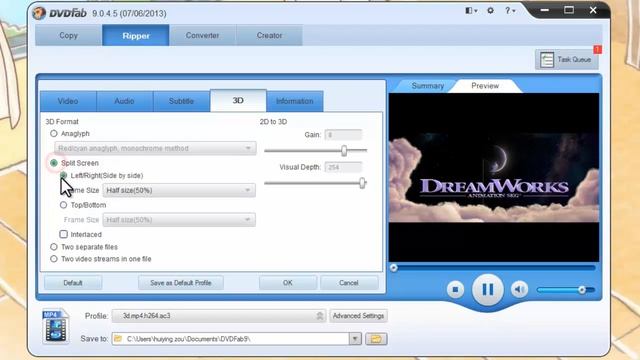
Task: Select the Anaglyph radio button
Action: click(53, 133)
